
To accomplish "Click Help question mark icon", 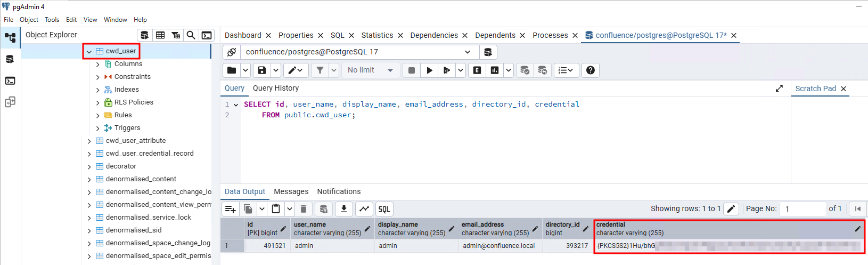I will tap(591, 70).
